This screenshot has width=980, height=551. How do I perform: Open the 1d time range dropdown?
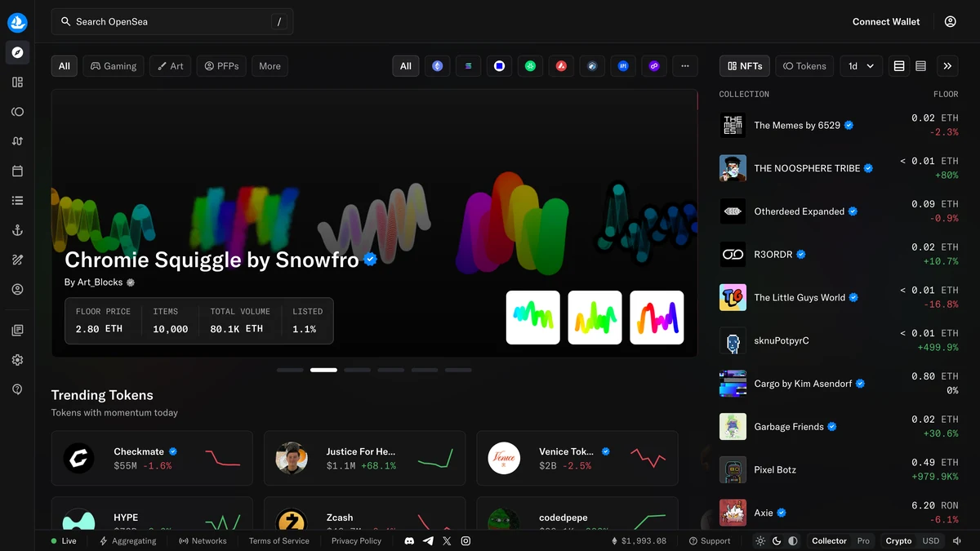(861, 66)
